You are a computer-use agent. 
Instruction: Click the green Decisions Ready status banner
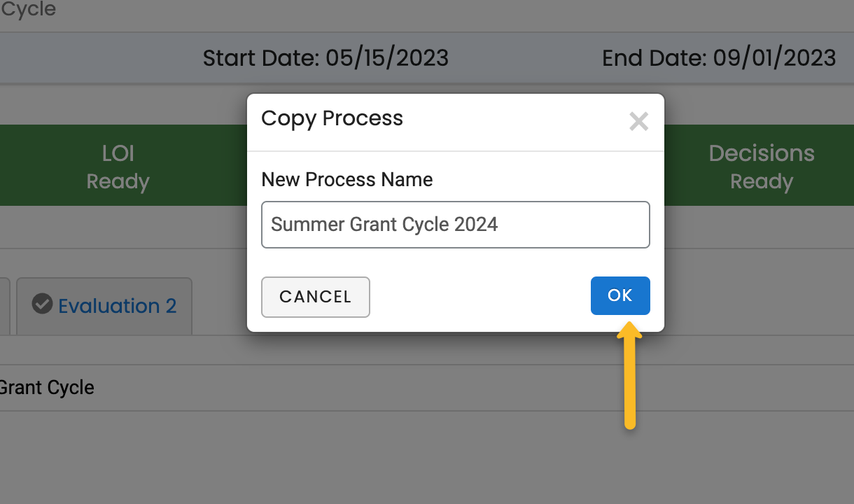coord(762,165)
